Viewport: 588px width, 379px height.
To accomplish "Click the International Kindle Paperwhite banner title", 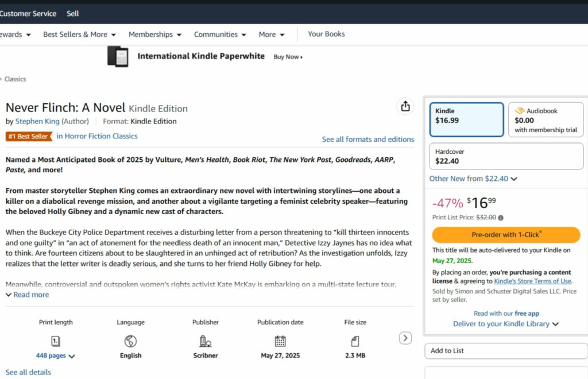I will pyautogui.click(x=201, y=56).
